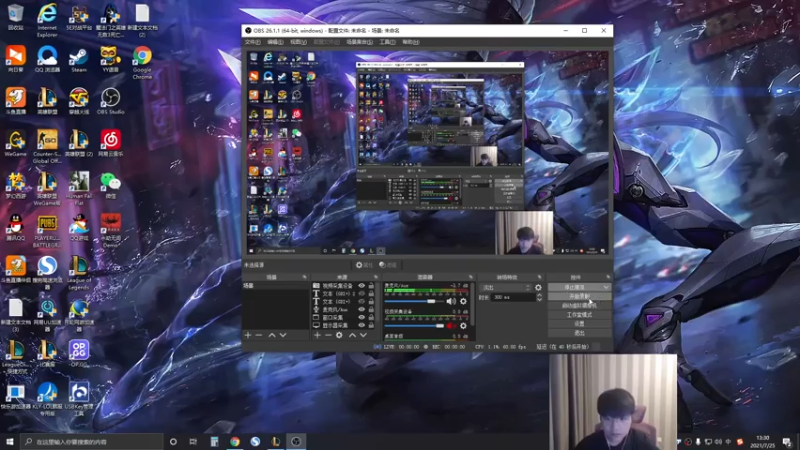Open Internet Explorer desktop shortcut
The image size is (800, 450).
pos(47,20)
